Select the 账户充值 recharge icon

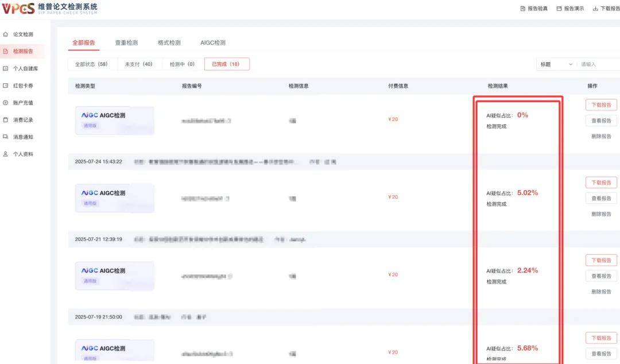point(6,102)
